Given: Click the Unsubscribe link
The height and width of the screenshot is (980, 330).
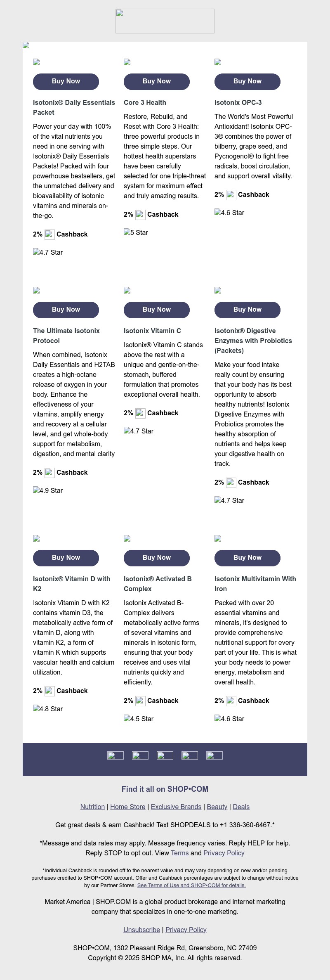Looking at the screenshot, I should pyautogui.click(x=141, y=930).
